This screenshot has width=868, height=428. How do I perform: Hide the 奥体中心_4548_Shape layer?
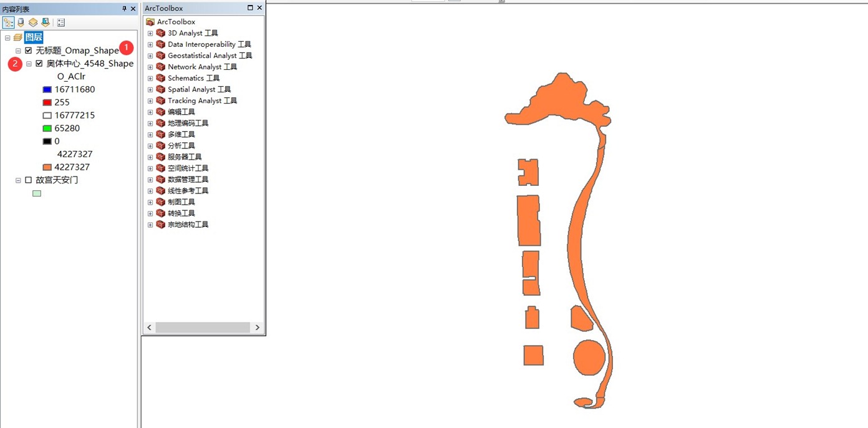click(39, 64)
